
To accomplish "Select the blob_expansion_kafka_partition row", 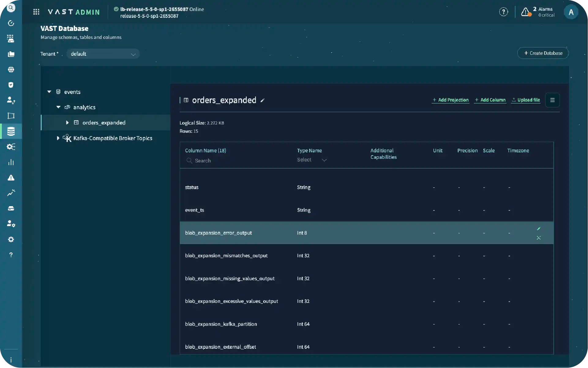I will point(367,324).
